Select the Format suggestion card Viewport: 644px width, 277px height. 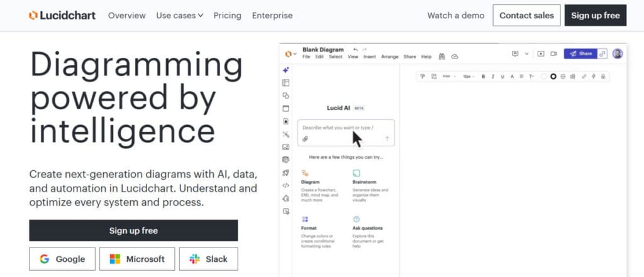click(319, 232)
